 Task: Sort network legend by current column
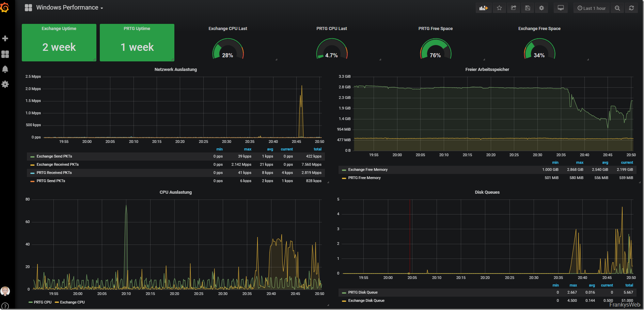point(287,149)
